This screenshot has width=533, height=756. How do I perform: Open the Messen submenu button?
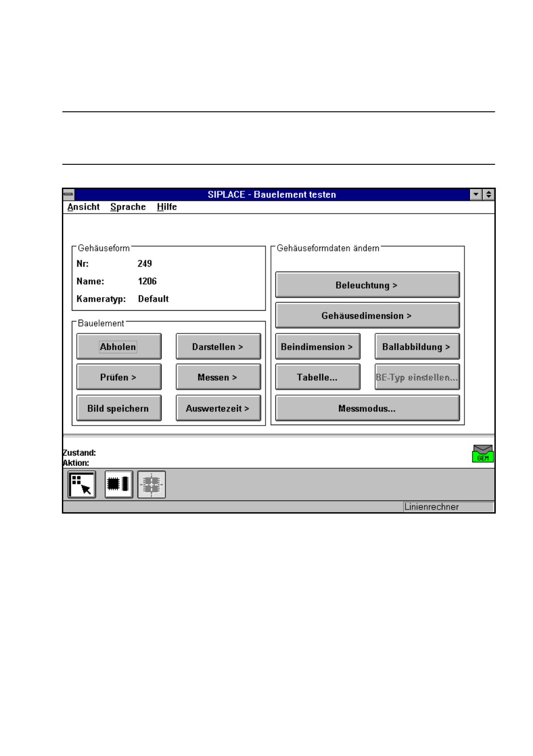[218, 377]
